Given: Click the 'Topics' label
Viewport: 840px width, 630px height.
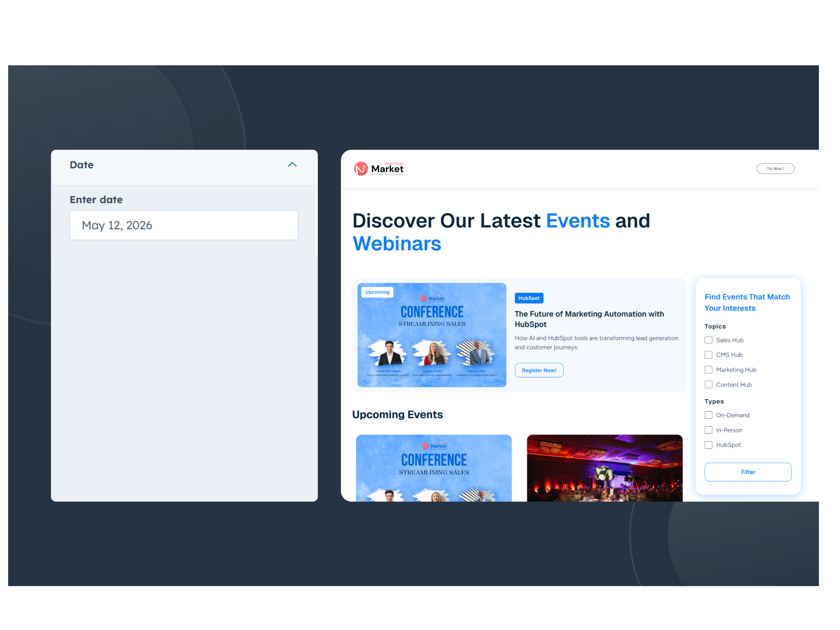Looking at the screenshot, I should (x=715, y=326).
